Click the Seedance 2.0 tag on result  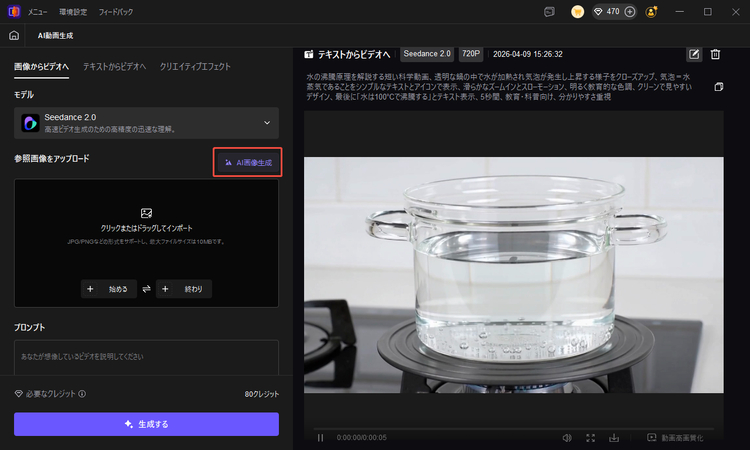click(x=427, y=54)
